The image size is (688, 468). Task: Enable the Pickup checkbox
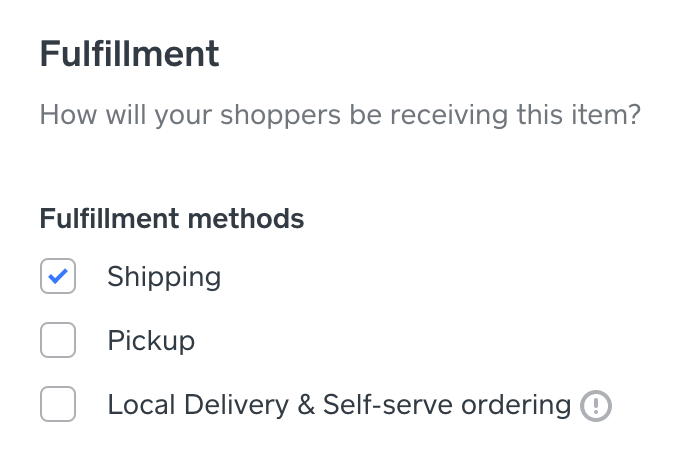click(58, 341)
